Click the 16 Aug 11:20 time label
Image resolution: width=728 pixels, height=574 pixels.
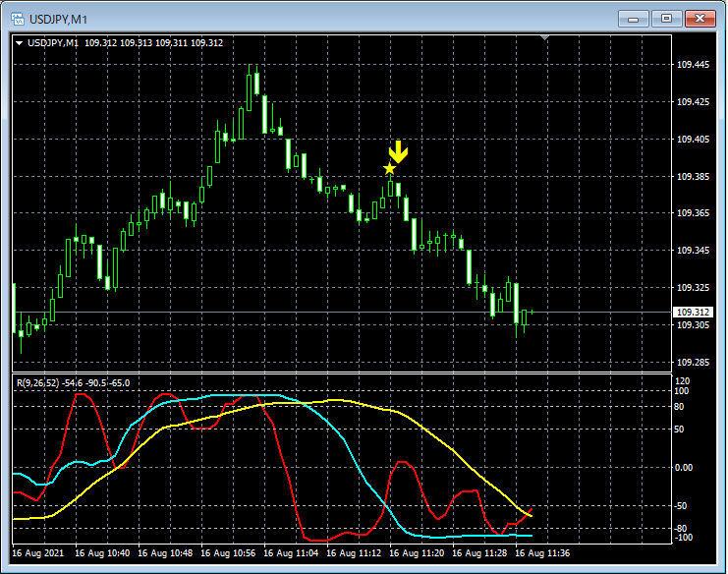click(x=417, y=553)
